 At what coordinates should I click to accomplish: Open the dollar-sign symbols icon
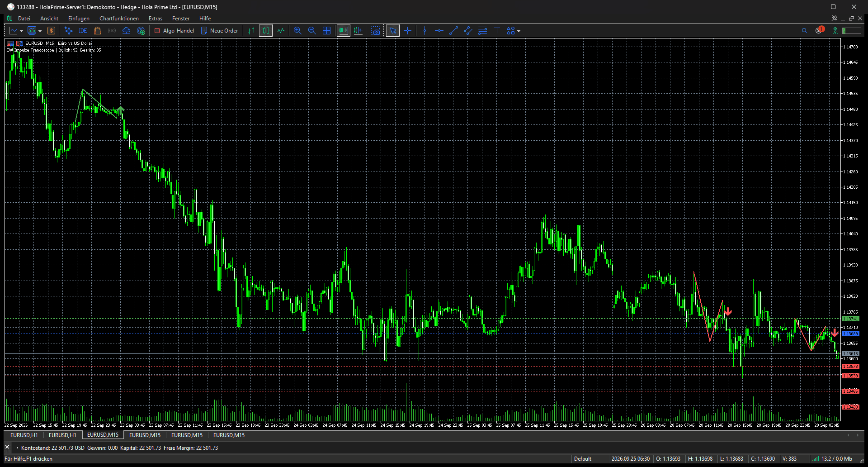pyautogui.click(x=52, y=31)
